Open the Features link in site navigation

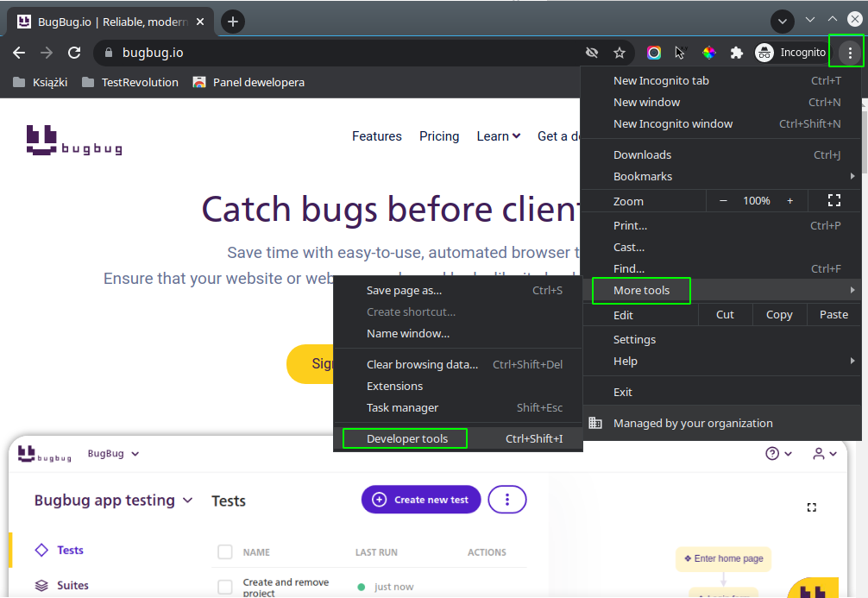pos(377,136)
